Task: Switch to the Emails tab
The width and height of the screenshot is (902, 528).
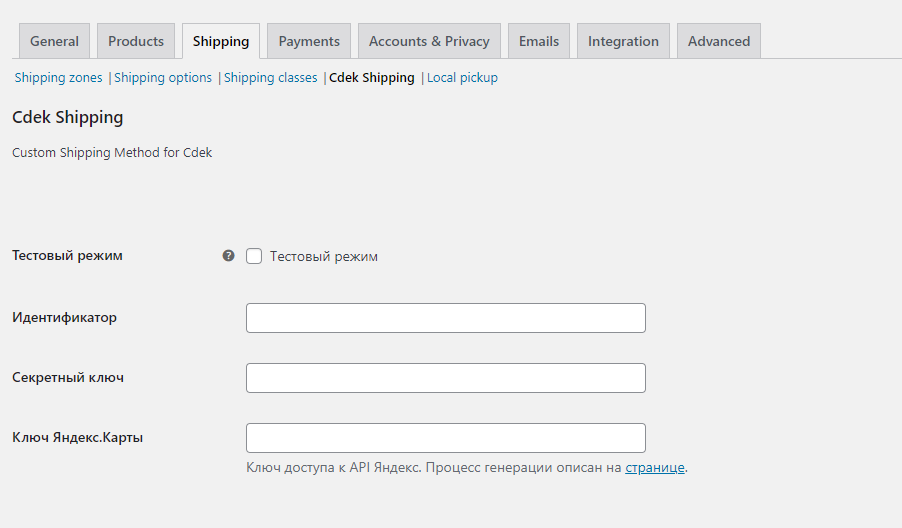Action: point(539,41)
